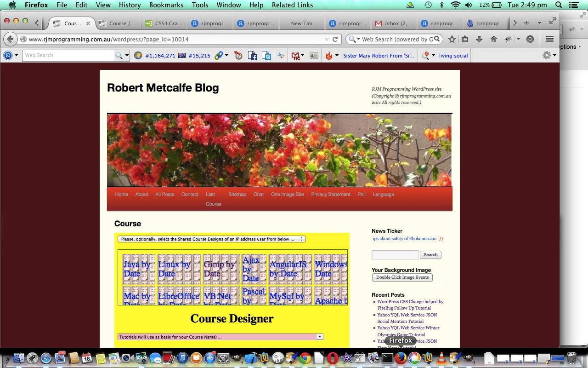Click the AngularJS by Date course link
The image size is (588, 368).
click(x=288, y=269)
